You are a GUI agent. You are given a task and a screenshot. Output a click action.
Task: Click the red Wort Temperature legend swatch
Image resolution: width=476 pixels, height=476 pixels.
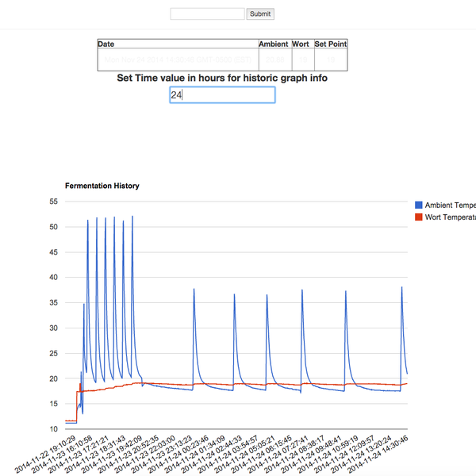point(419,217)
